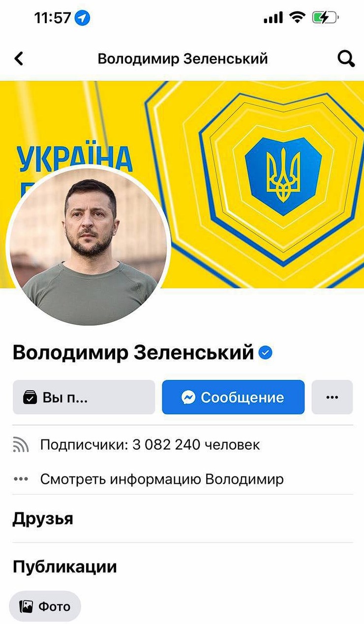Tap the battery indicator in status bar
Image resolution: width=364 pixels, height=624 pixels.
[x=325, y=18]
